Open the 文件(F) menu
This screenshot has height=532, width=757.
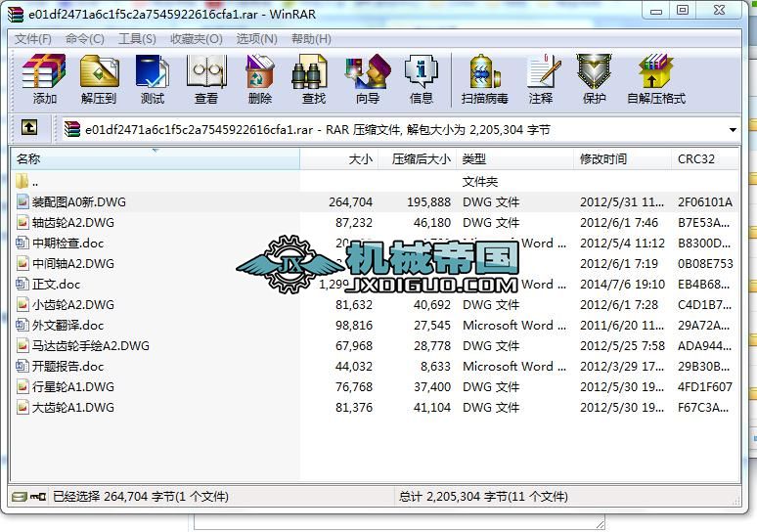(33, 38)
